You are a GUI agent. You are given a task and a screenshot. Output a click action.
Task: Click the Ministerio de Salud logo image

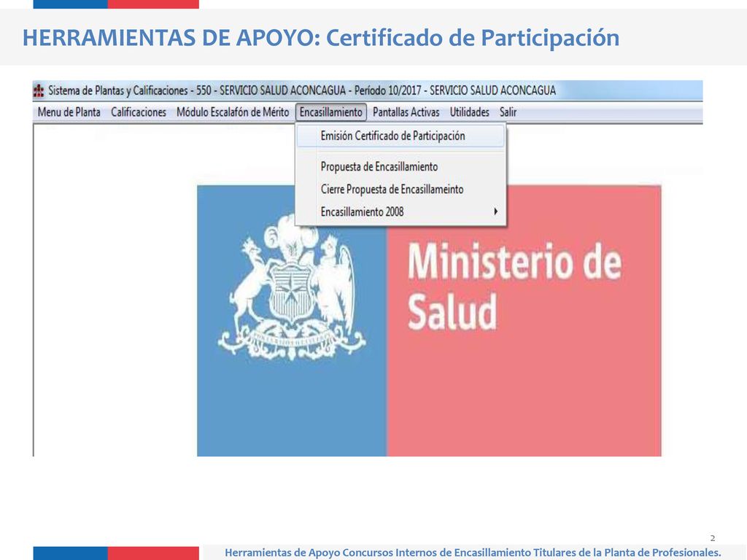429,321
